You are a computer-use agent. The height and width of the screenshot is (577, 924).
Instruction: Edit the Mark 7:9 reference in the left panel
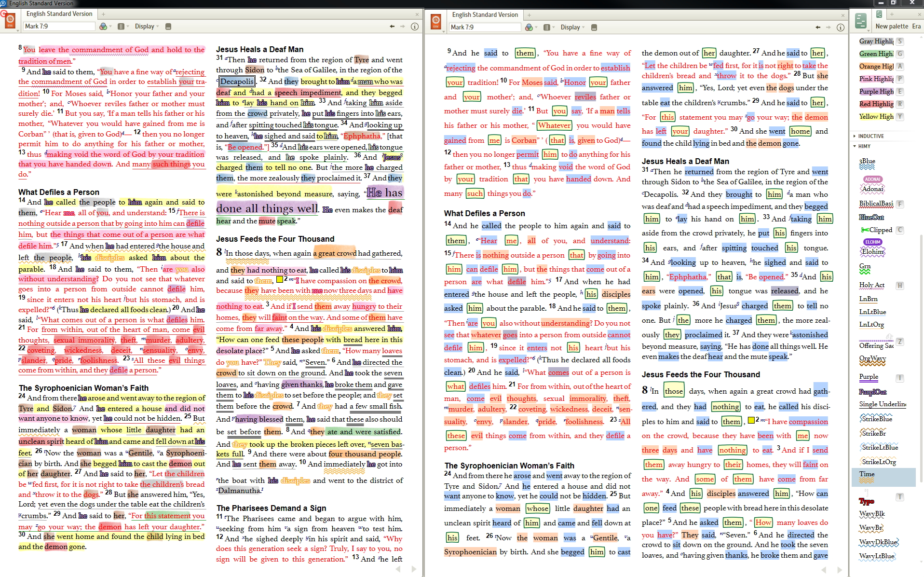59,27
